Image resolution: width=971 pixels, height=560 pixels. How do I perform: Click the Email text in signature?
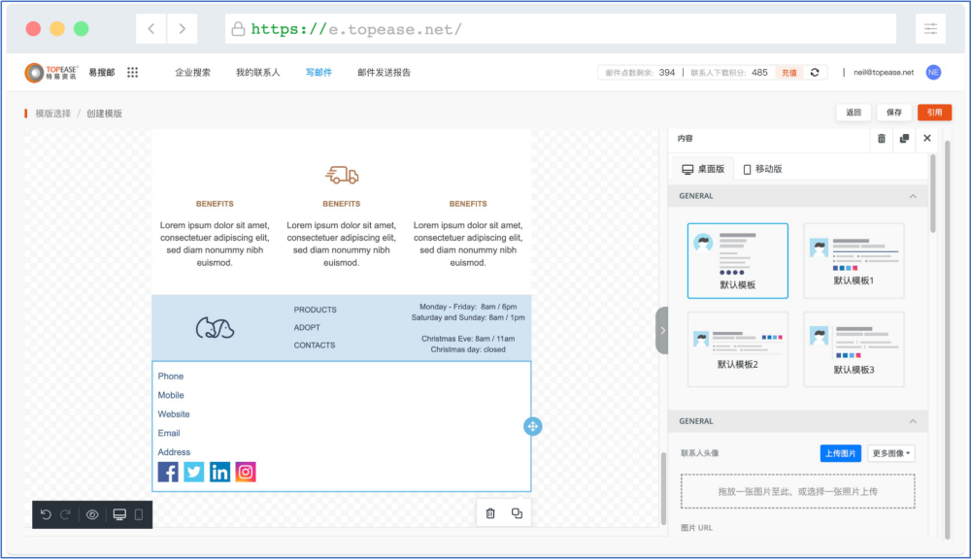pos(168,433)
